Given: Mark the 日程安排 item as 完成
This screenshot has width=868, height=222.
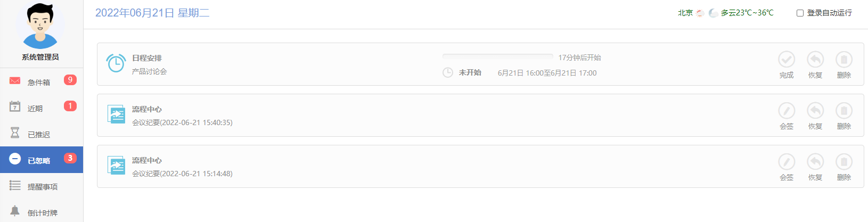Looking at the screenshot, I should pyautogui.click(x=787, y=59).
